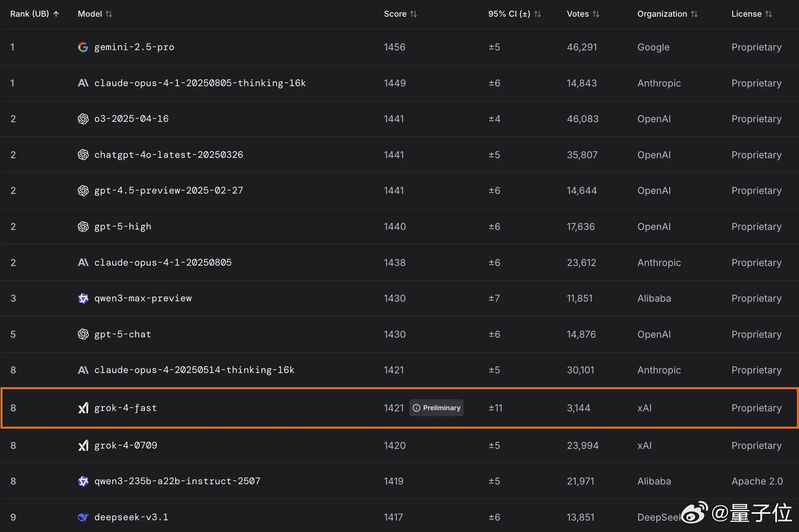Select the qwen3-max-preview model name
Viewport: 799px width, 532px height.
tap(143, 298)
